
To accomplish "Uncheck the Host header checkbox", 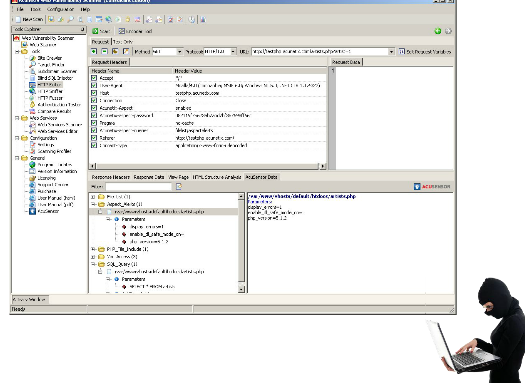I will (94, 93).
